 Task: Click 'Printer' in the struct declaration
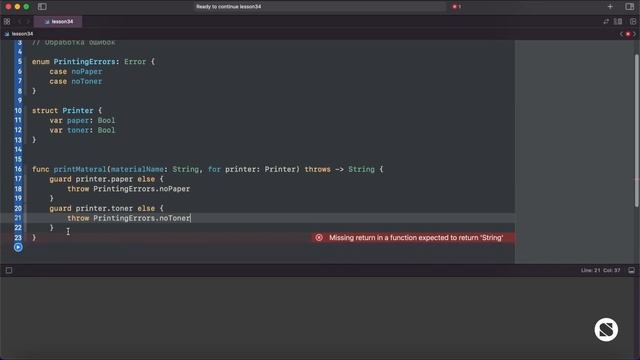78,111
